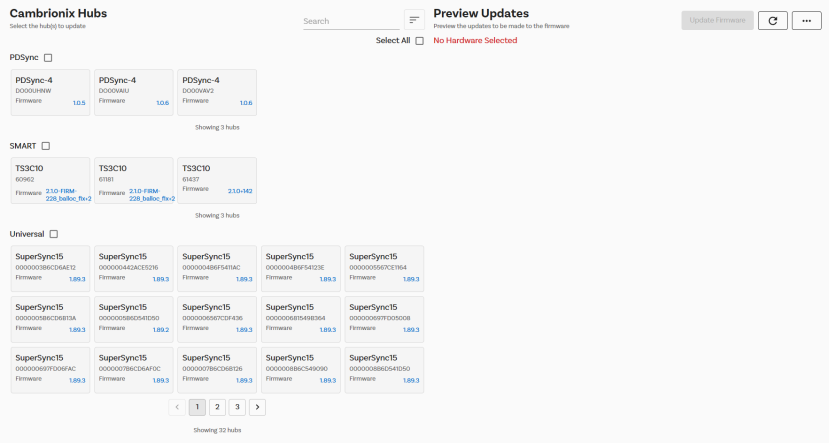Select PDSync-4 hub DO00UHNW

pos(50,93)
